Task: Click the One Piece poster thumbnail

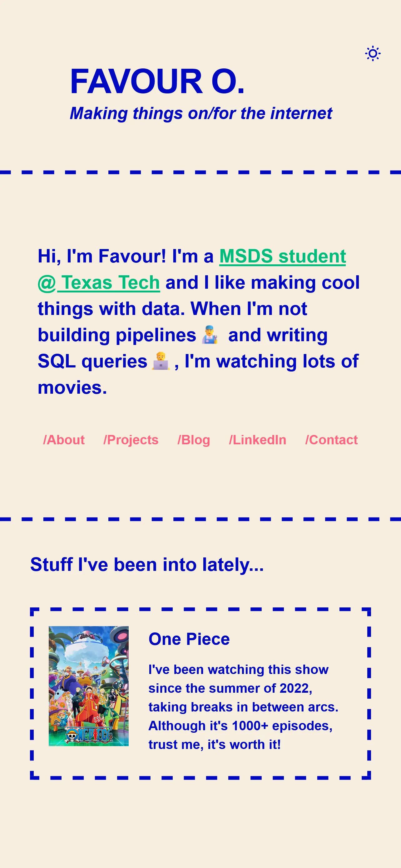Action: 89,686
